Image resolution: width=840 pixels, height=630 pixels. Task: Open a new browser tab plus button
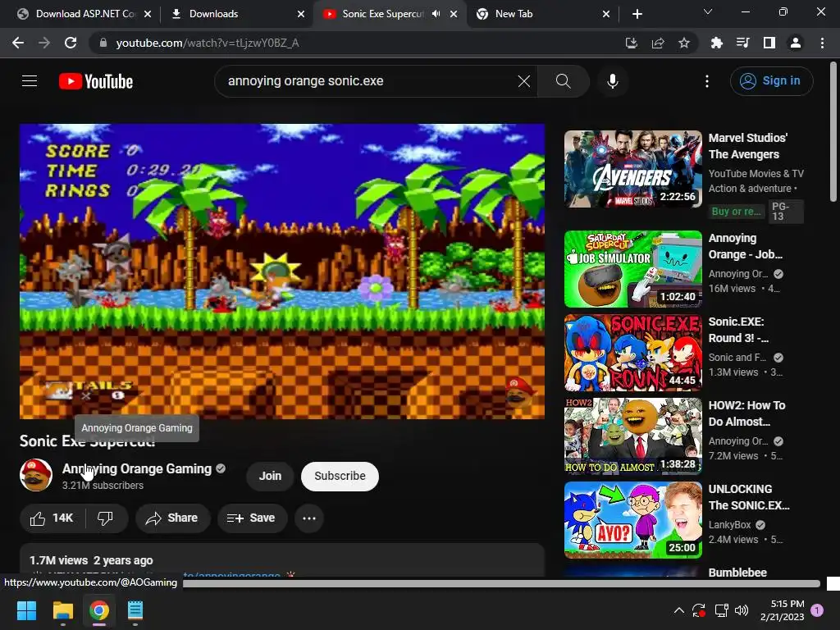(x=637, y=14)
